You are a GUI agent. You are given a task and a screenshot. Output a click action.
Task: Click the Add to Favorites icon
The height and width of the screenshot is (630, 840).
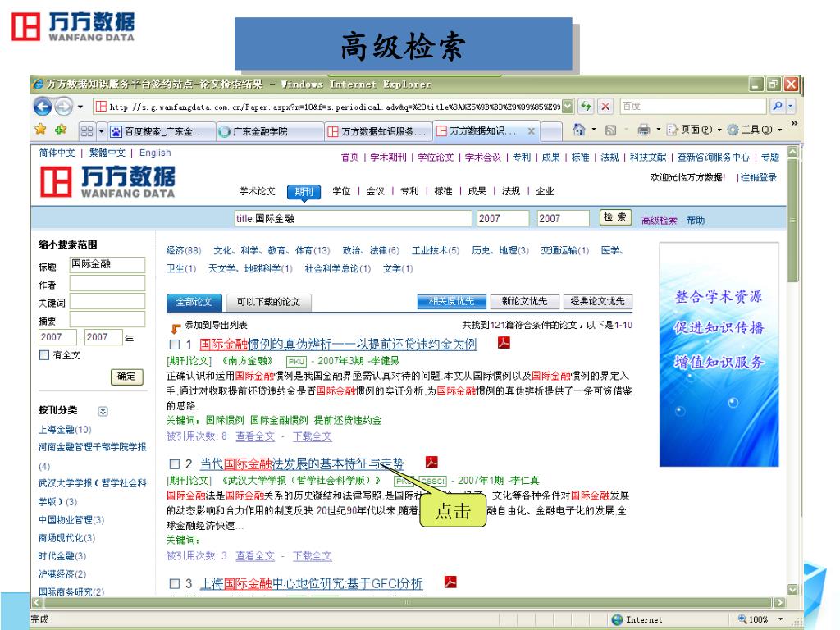coord(61,130)
